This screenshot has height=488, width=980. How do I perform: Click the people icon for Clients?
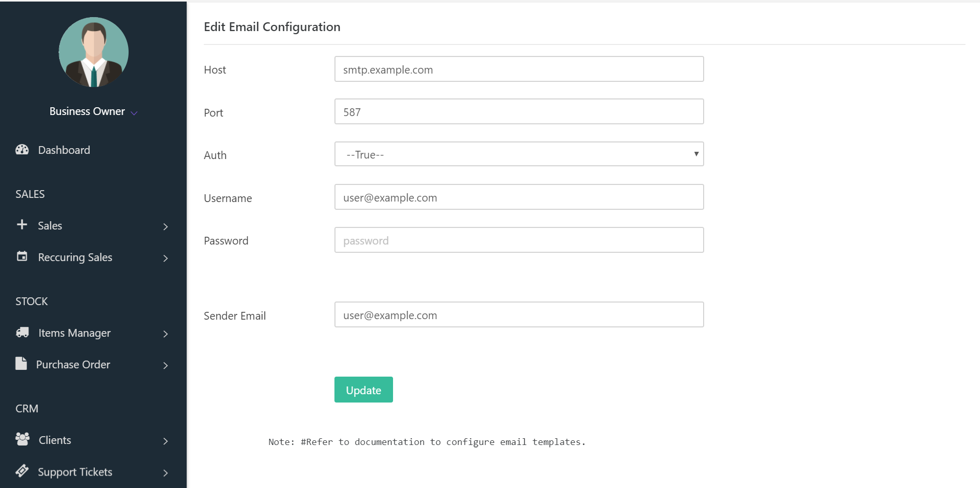point(22,439)
